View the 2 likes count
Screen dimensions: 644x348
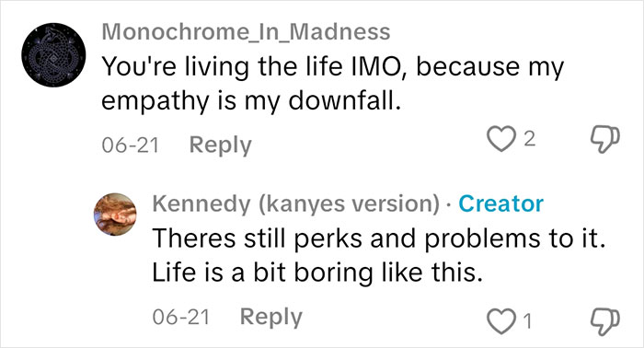(x=530, y=139)
